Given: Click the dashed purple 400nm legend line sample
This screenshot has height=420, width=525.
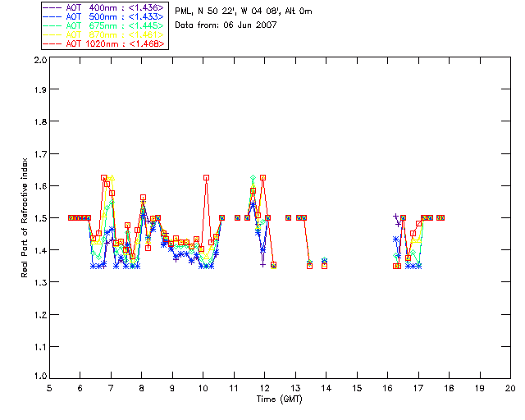Looking at the screenshot, I should (52, 7).
